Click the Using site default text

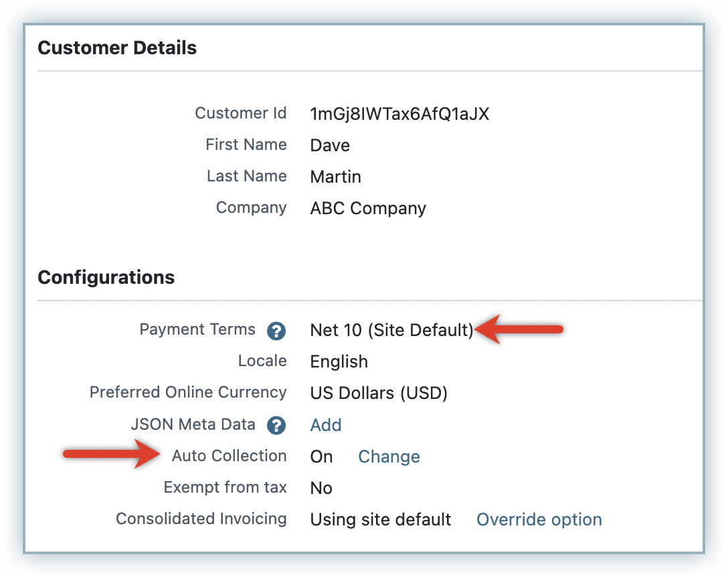(380, 519)
